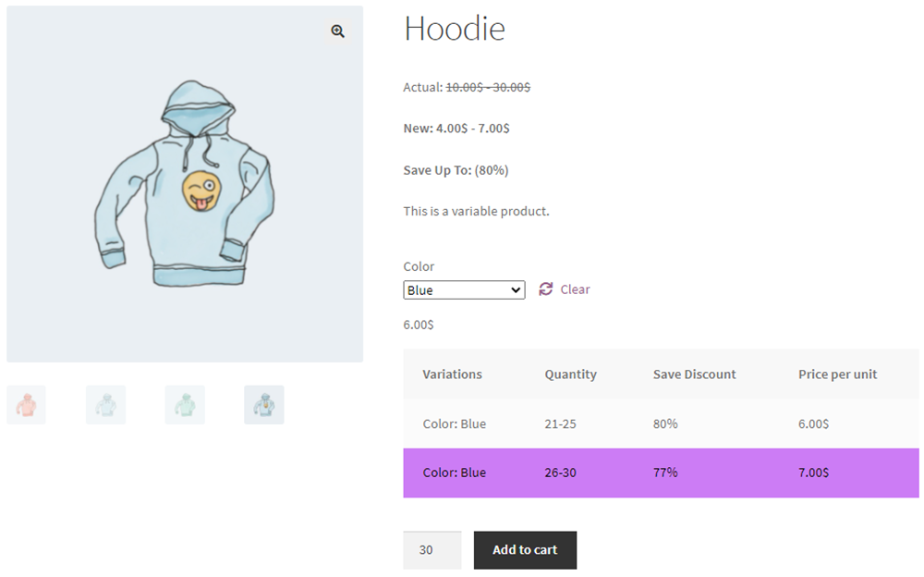Focus the quantity input field showing 30
Image resolution: width=924 pixels, height=577 pixels.
432,550
